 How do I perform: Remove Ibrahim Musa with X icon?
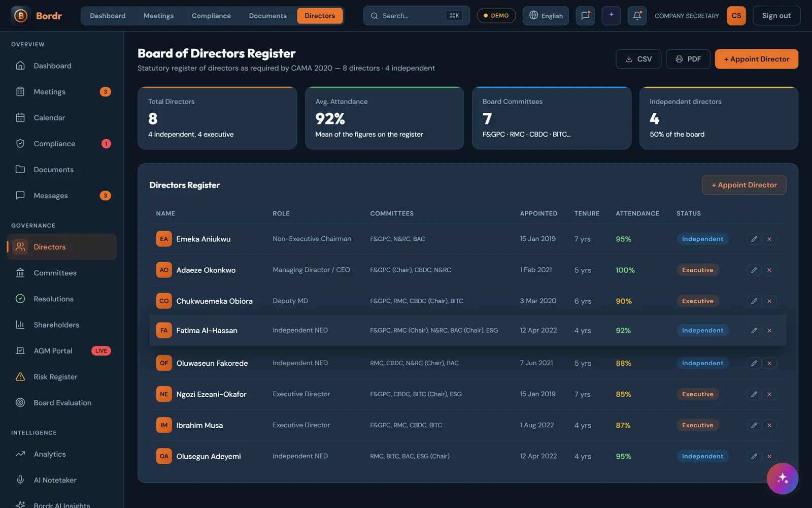[769, 425]
